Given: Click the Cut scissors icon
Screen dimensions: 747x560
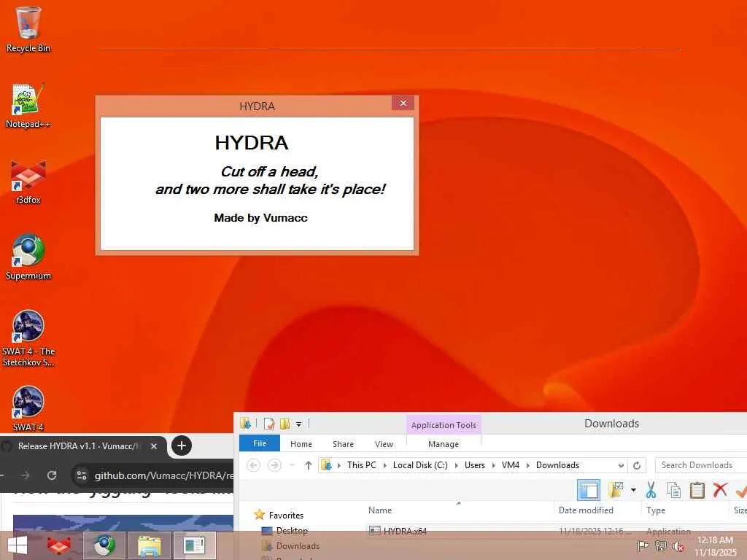Looking at the screenshot, I should pyautogui.click(x=651, y=490).
